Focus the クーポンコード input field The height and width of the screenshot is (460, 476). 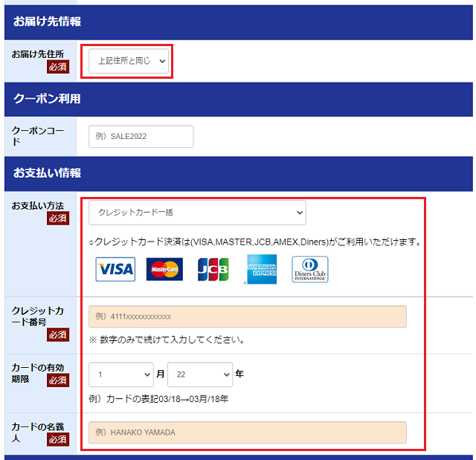[x=141, y=137]
